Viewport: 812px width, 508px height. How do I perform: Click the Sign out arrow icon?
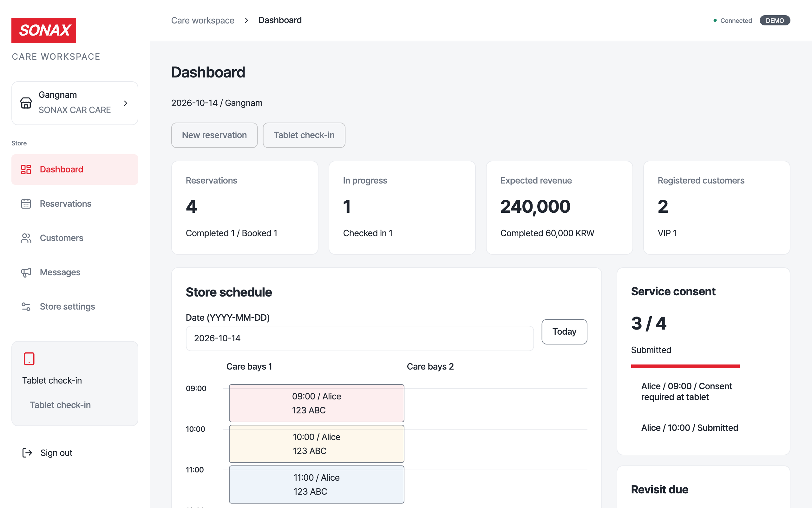click(27, 452)
